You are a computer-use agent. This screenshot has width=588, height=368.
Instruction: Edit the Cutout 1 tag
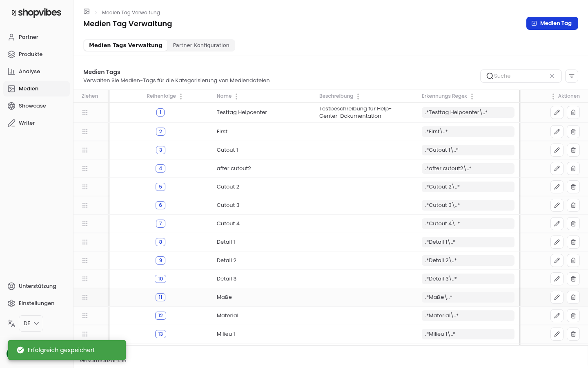click(557, 150)
